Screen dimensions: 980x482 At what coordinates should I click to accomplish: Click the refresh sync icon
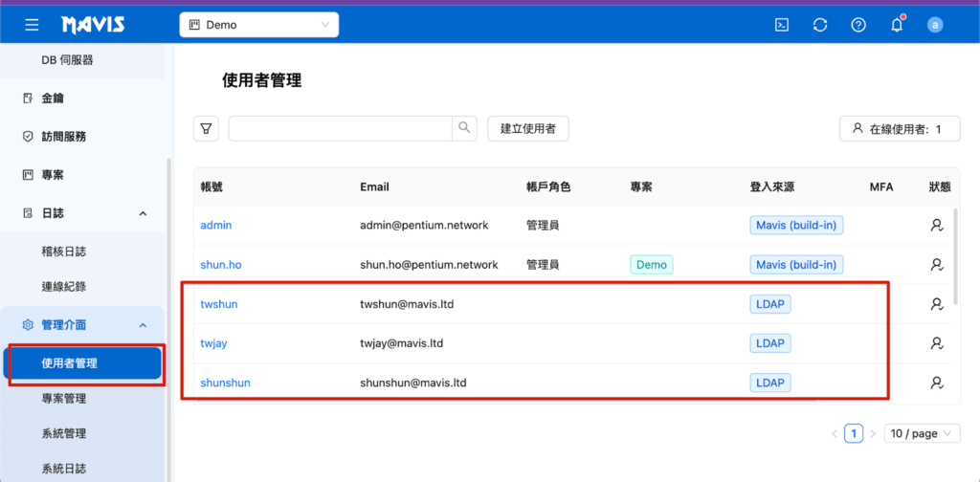(x=820, y=25)
